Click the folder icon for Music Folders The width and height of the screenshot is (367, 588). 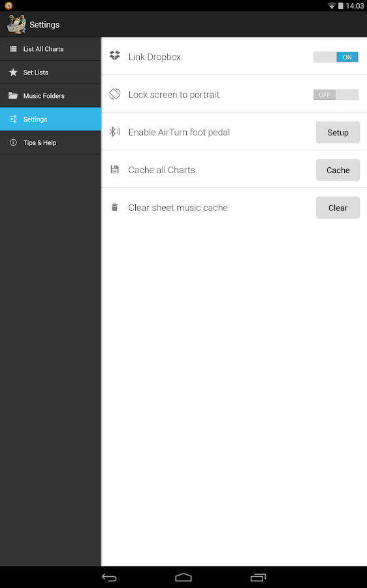point(13,95)
